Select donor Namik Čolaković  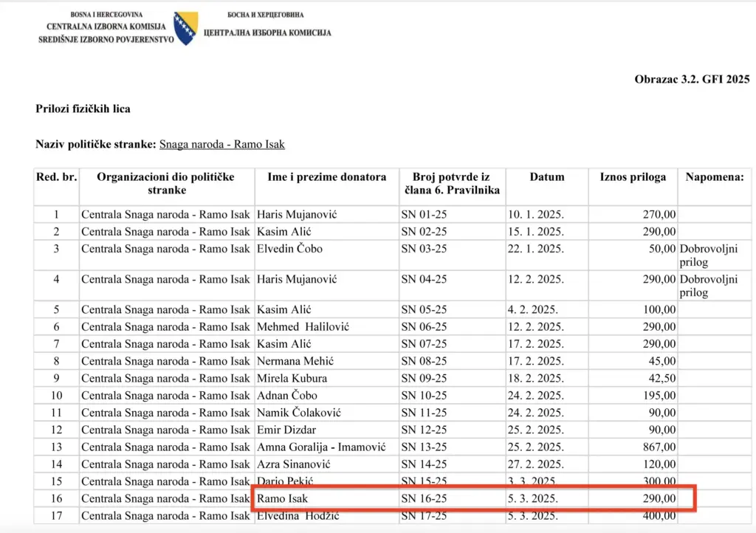[299, 413]
